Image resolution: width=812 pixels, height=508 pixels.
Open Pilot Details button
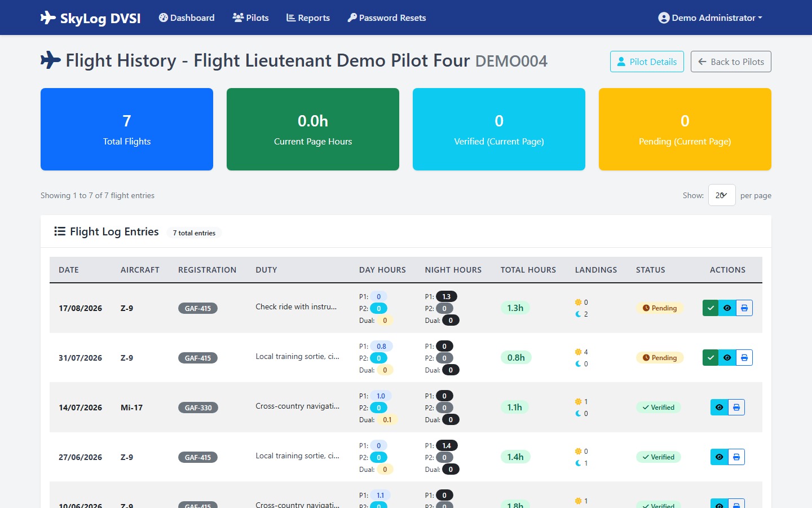[x=647, y=62]
